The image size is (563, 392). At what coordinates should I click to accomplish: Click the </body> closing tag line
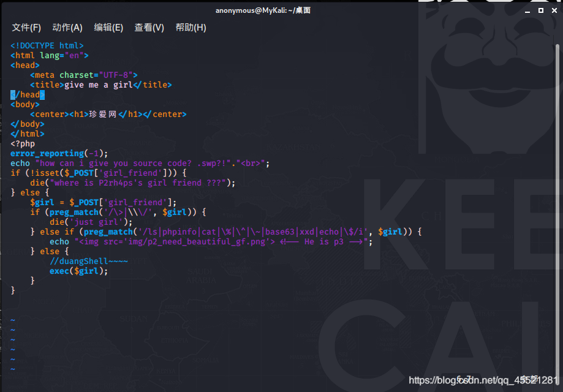pos(28,124)
